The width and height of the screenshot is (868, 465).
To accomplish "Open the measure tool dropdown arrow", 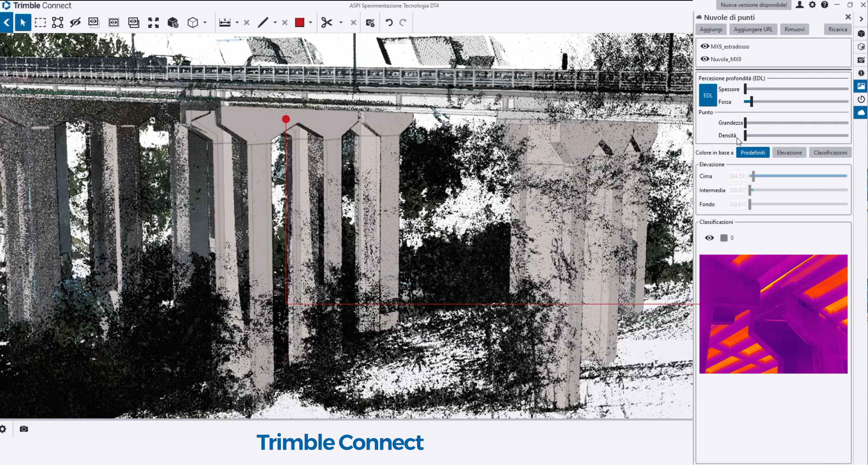I will coord(237,23).
